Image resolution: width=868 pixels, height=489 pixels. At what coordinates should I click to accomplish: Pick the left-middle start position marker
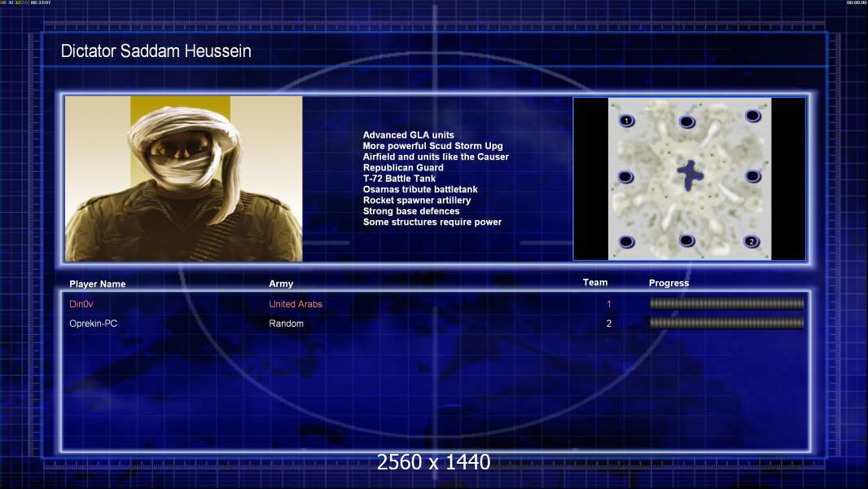(x=625, y=177)
